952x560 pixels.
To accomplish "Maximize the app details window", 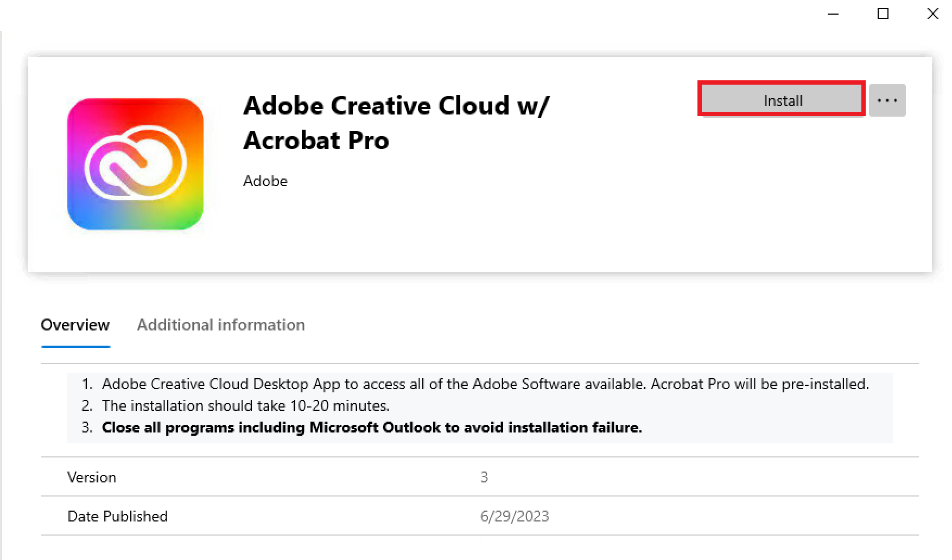I will 883,14.
